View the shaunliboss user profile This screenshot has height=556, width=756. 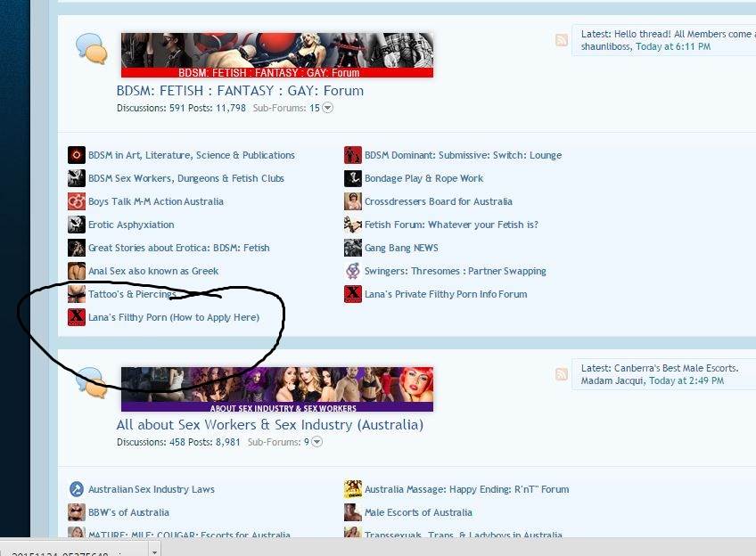click(604, 46)
